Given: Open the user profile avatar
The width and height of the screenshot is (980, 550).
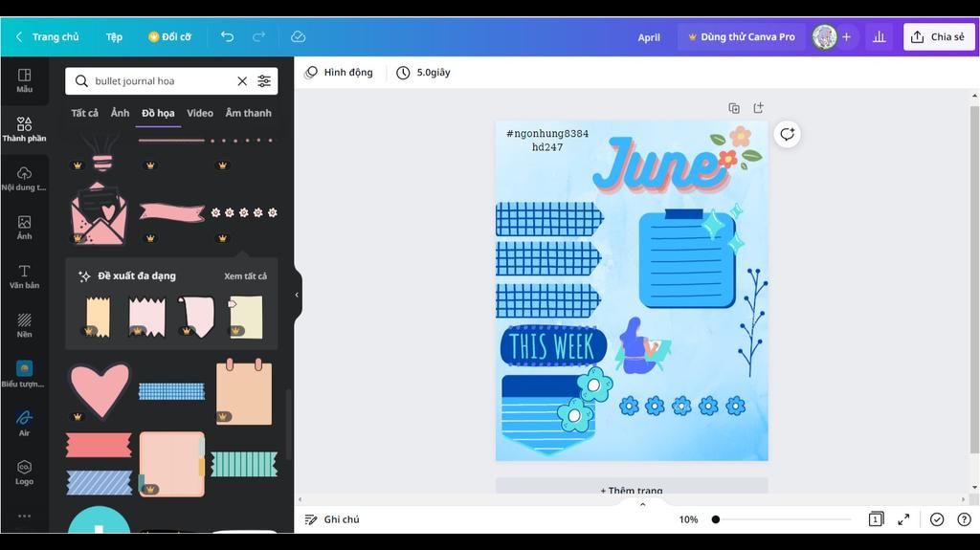Looking at the screenshot, I should tap(824, 37).
